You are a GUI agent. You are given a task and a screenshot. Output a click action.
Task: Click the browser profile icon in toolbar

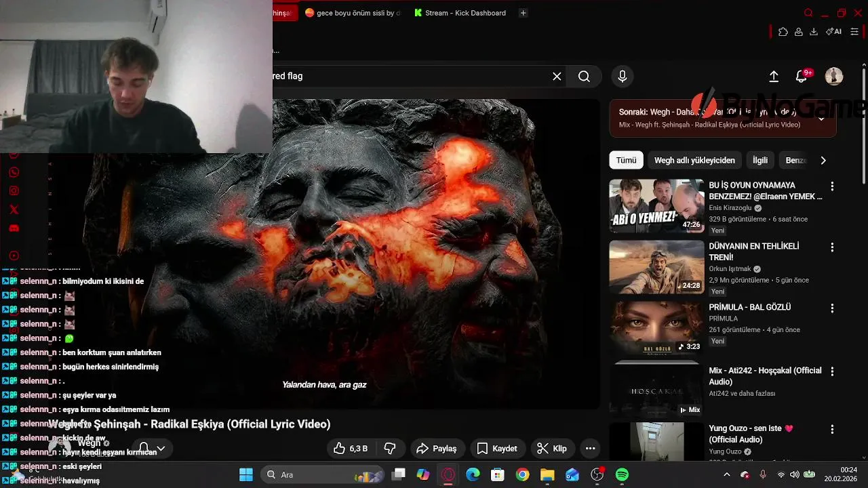point(799,32)
